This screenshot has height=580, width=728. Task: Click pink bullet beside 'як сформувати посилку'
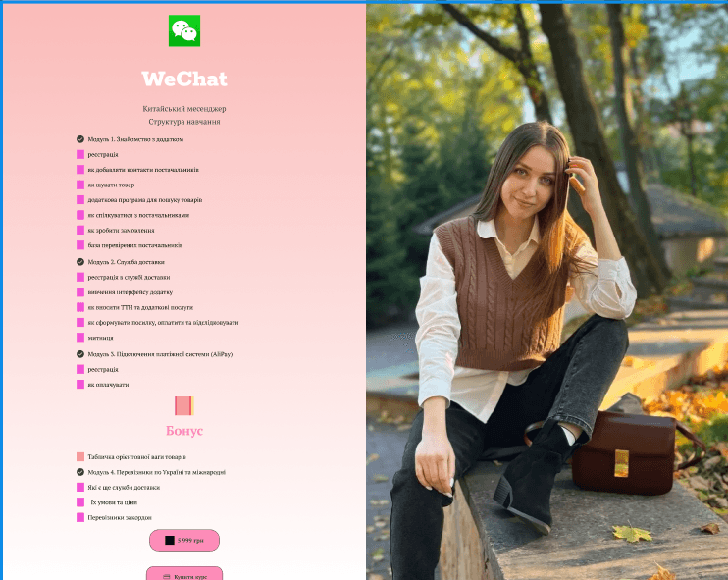80,322
